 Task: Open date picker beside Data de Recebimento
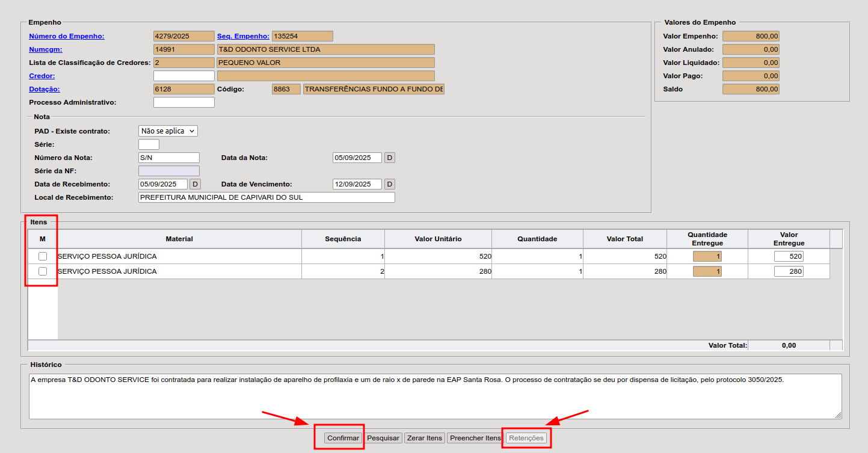pos(195,184)
